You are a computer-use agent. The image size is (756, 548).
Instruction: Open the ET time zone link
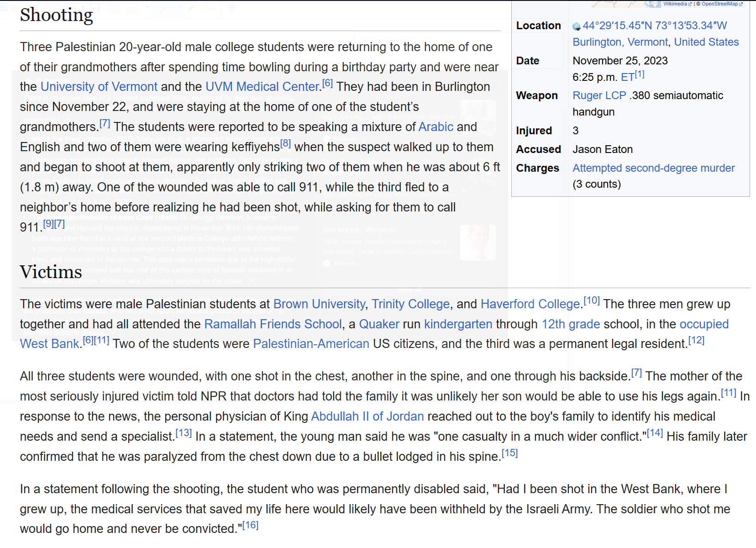click(627, 77)
